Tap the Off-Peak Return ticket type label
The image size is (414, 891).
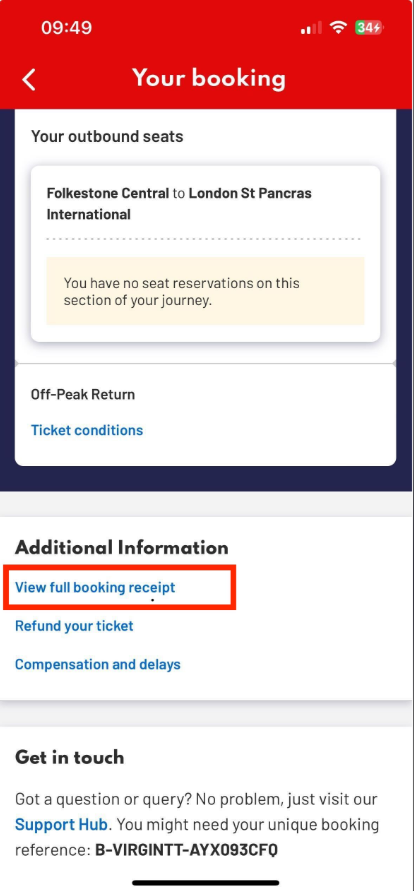(83, 394)
